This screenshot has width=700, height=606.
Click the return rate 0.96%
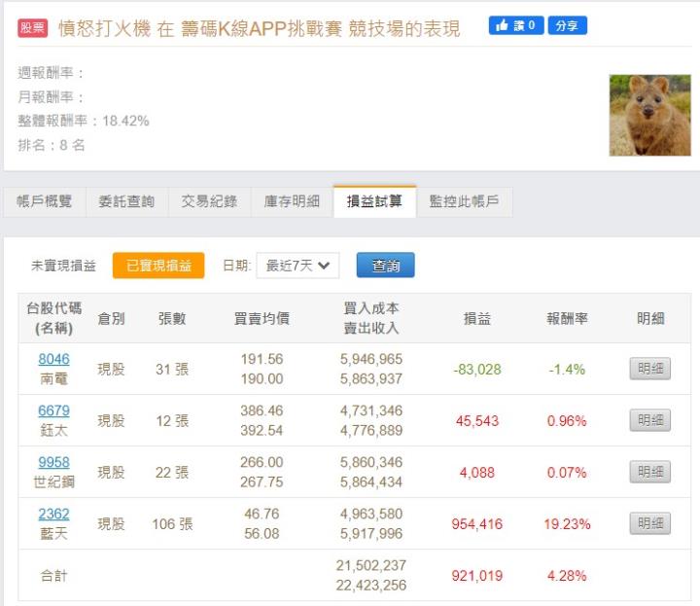pos(567,420)
